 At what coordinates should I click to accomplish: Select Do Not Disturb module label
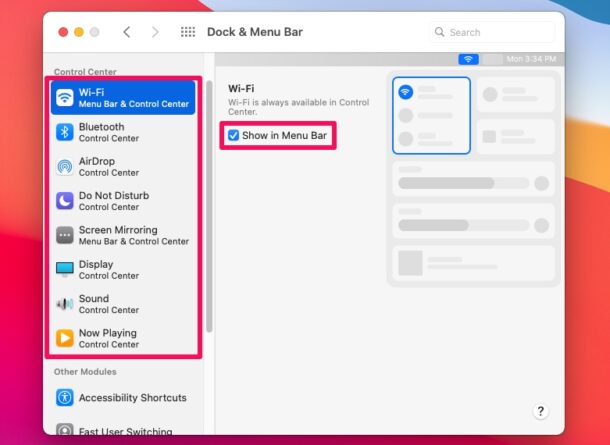click(114, 195)
